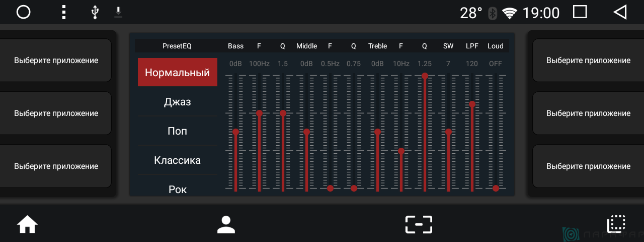Tap the Home icon in bottom bar
The height and width of the screenshot is (242, 644).
(x=28, y=224)
